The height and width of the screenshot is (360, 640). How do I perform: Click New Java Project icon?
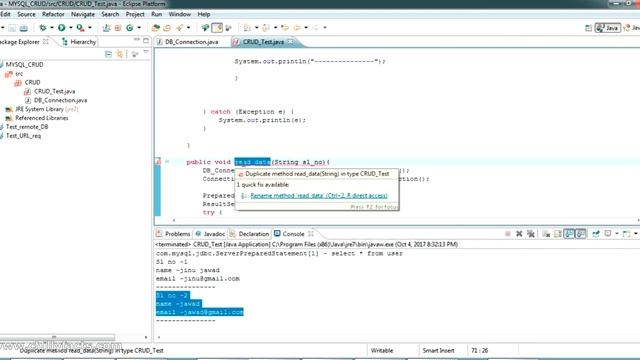[x=107, y=28]
